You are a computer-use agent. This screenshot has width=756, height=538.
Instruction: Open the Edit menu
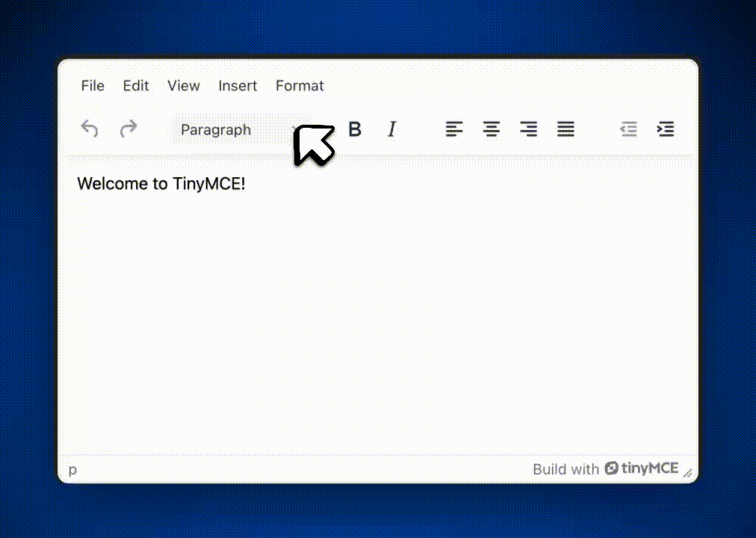(135, 86)
